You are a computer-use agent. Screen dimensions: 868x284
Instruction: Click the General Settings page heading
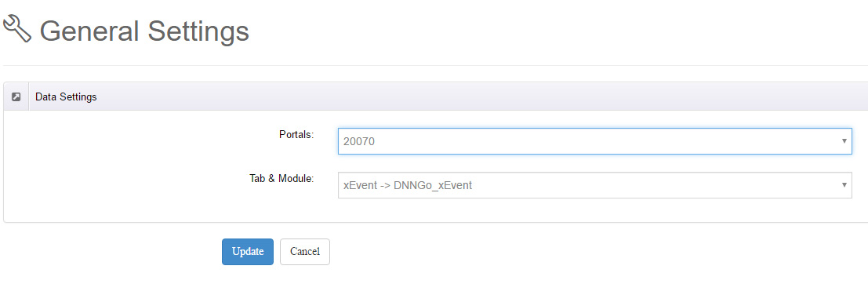(x=144, y=31)
